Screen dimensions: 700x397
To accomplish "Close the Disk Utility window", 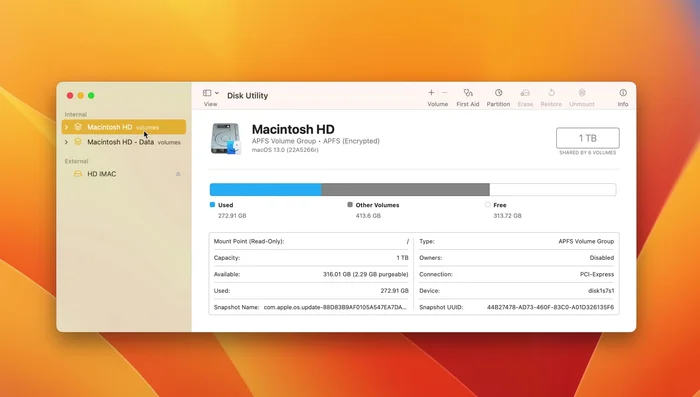I will coord(70,96).
